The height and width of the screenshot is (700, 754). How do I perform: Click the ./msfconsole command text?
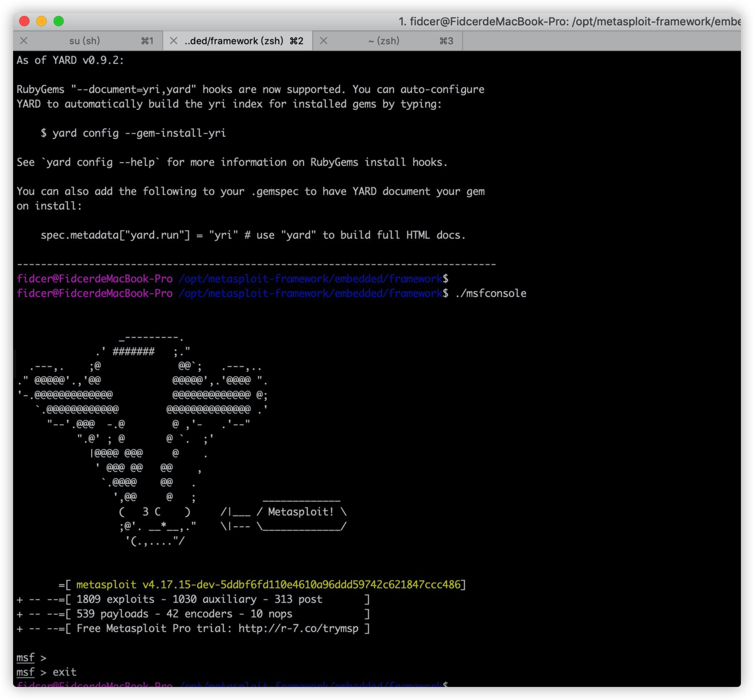[x=490, y=294]
